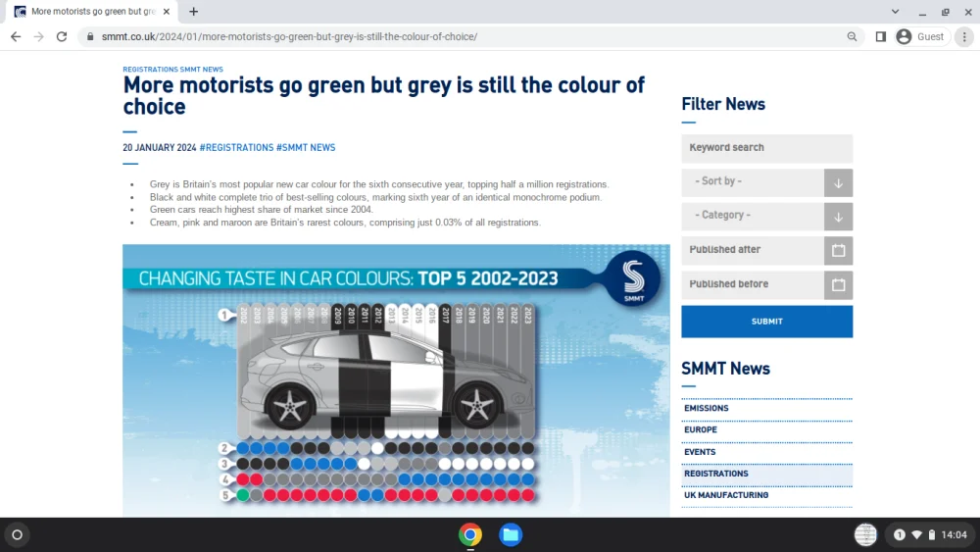The height and width of the screenshot is (552, 980).
Task: Go back using browser back arrow
Action: point(16,37)
